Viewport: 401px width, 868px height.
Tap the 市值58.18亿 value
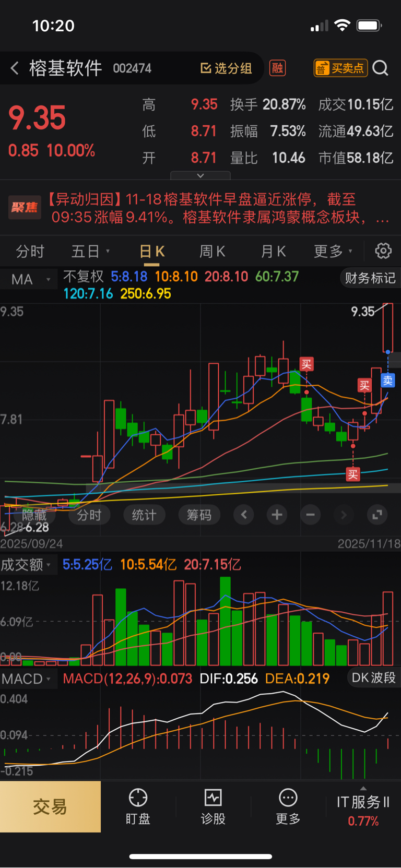pos(356,158)
